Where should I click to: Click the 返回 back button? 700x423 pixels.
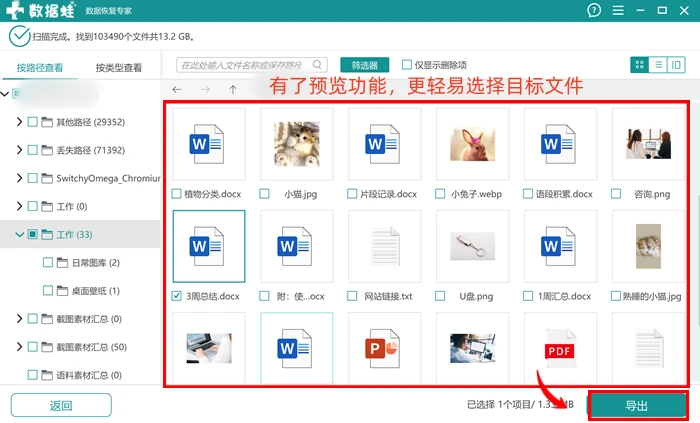pos(61,406)
